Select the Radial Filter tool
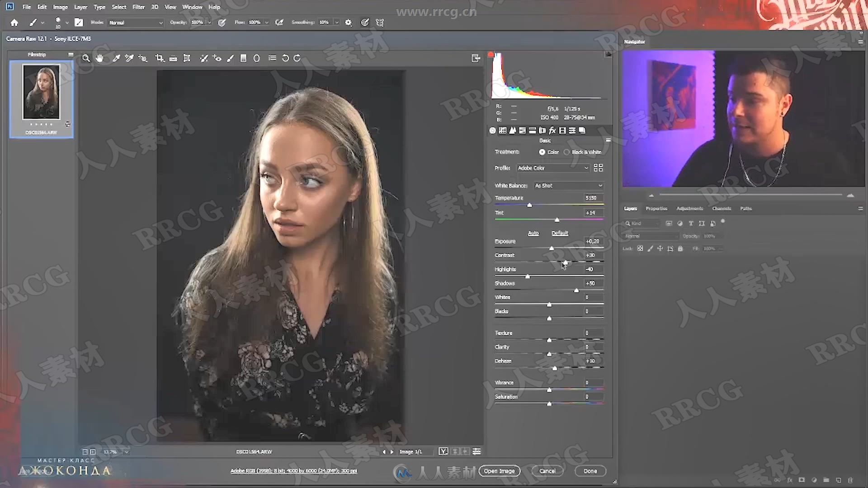Screen dimensions: 868x488 point(256,58)
